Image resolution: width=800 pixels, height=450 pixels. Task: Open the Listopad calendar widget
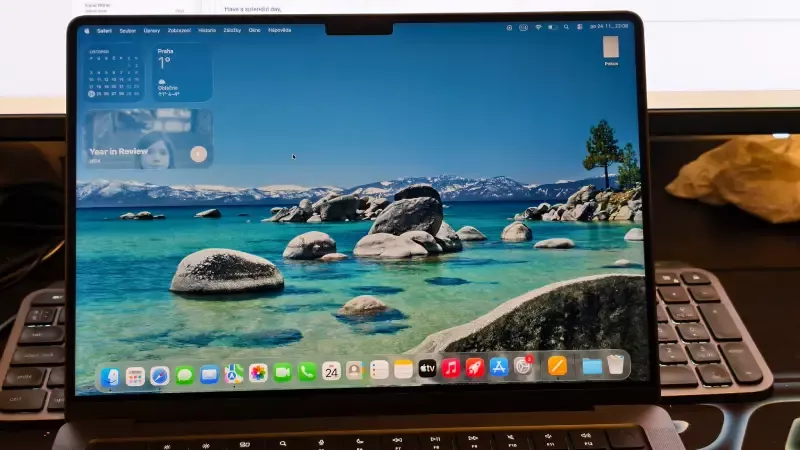tap(113, 74)
